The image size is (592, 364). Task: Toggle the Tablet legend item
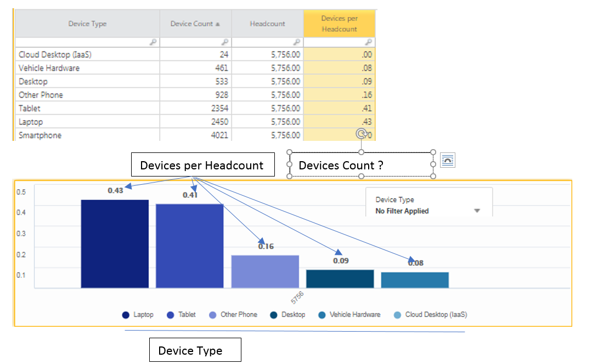click(181, 315)
